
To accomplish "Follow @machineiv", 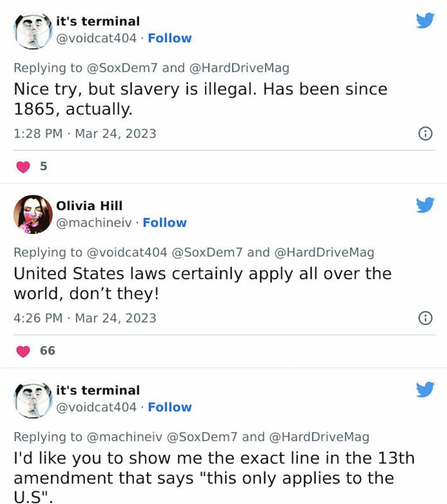I will pos(165,222).
